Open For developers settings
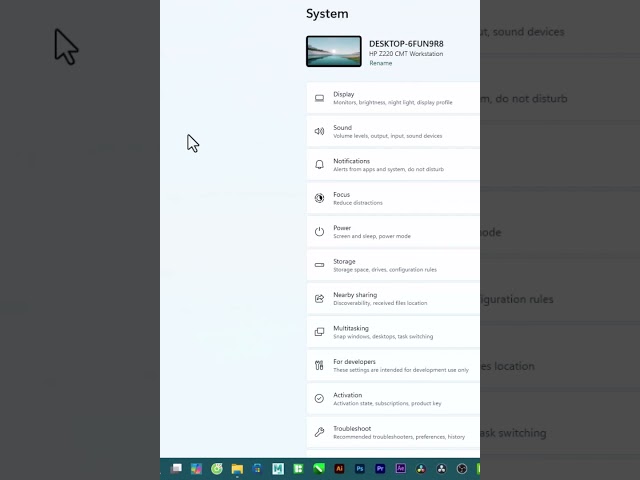Image resolution: width=640 pixels, height=480 pixels. click(393, 365)
